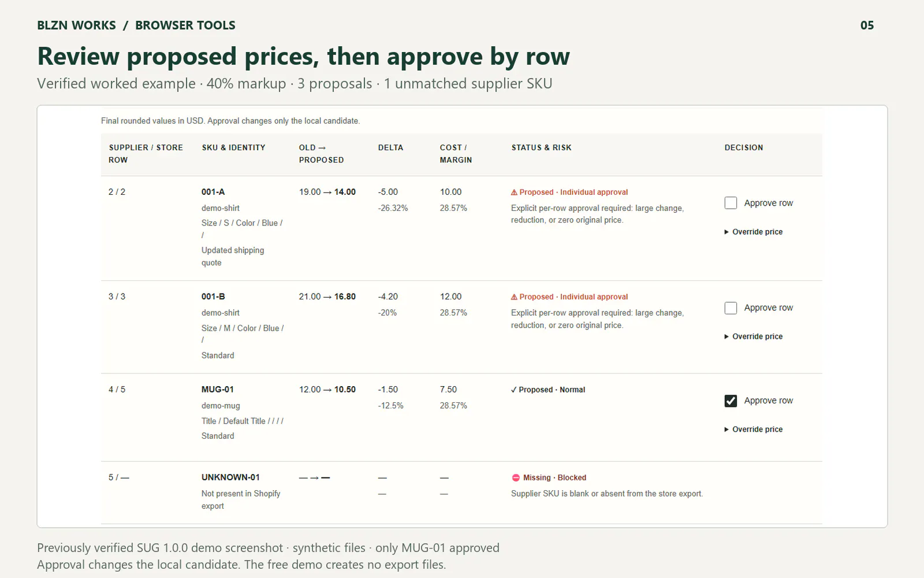Image resolution: width=924 pixels, height=578 pixels.
Task: Open the Override price disclosure for MUG-01
Action: [x=754, y=429]
